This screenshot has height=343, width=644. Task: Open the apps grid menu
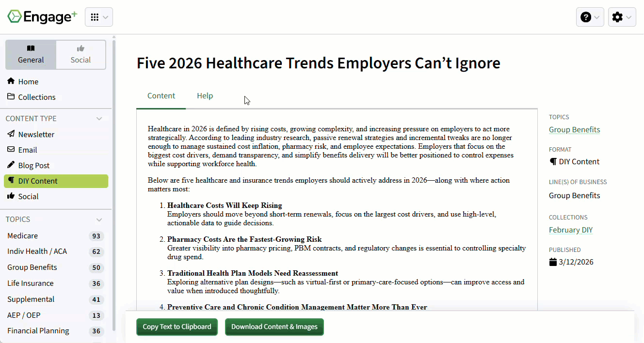coord(99,17)
